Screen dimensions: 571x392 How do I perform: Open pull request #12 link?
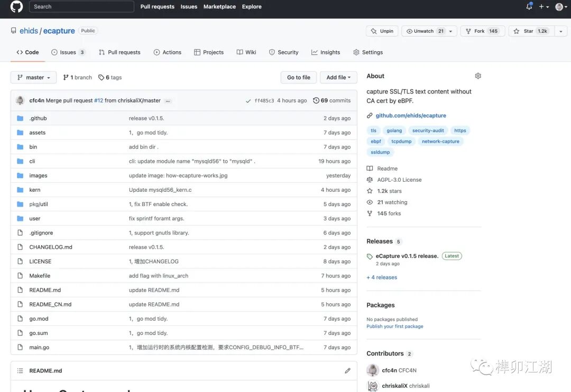(98, 100)
